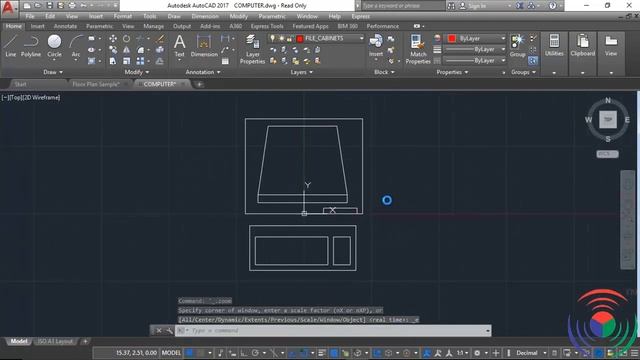Open the Dimension menu
640x360 pixels.
205,16
